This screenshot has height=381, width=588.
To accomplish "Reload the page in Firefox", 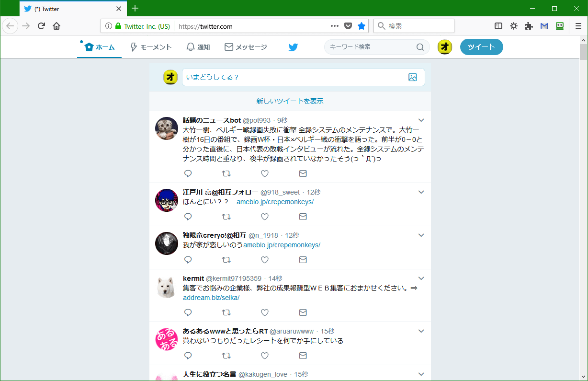I will pos(41,26).
